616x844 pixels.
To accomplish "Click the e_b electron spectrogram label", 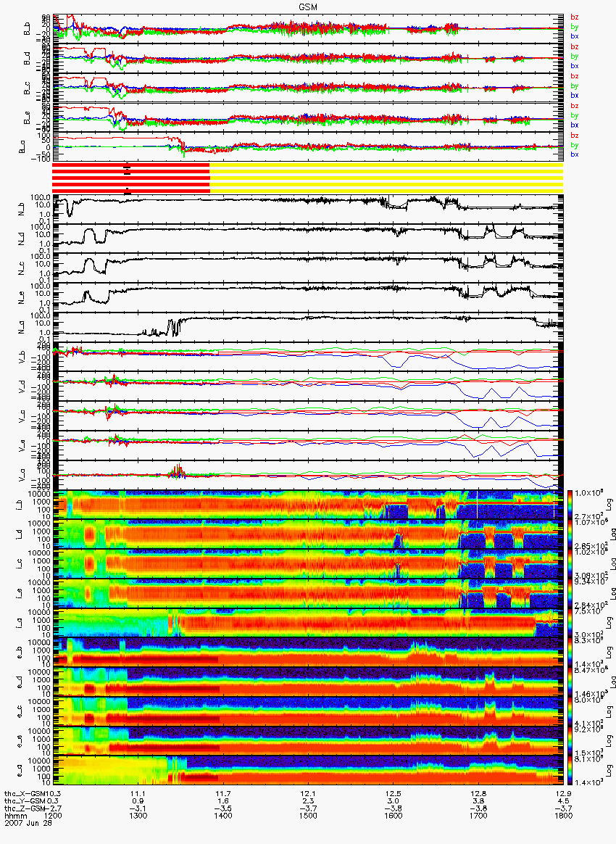I will point(20,653).
